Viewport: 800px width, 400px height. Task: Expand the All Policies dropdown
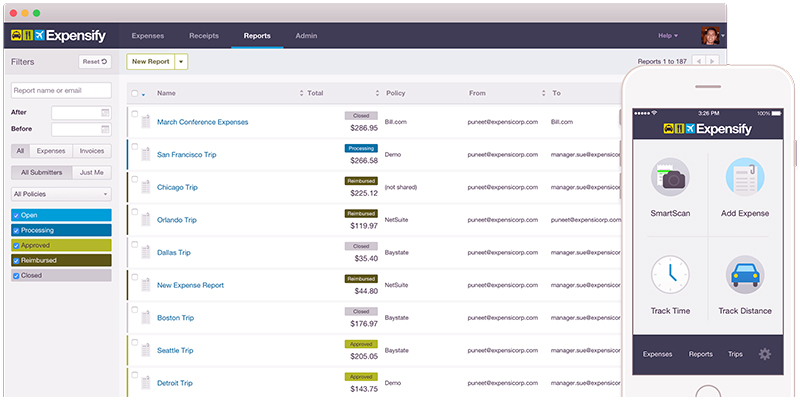coord(61,194)
